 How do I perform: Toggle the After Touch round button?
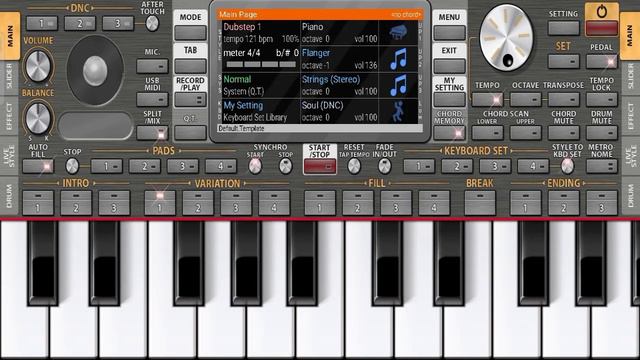click(x=152, y=24)
